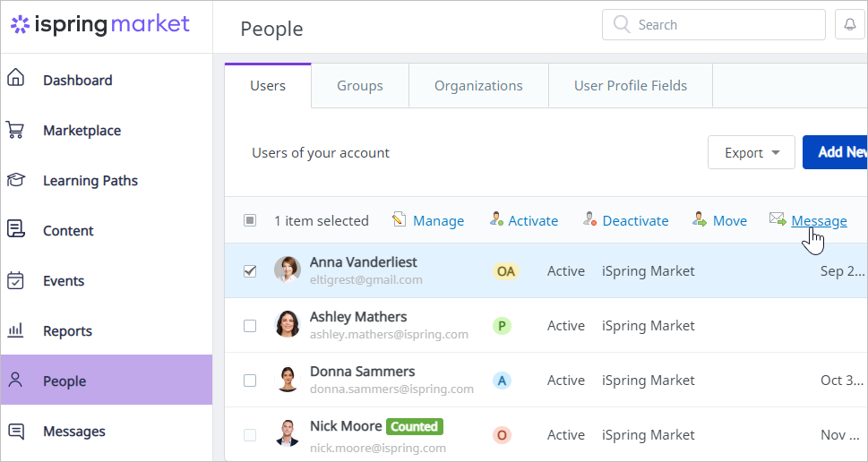
Task: Click email ashley.mathers@ispring.com
Action: pyautogui.click(x=389, y=334)
